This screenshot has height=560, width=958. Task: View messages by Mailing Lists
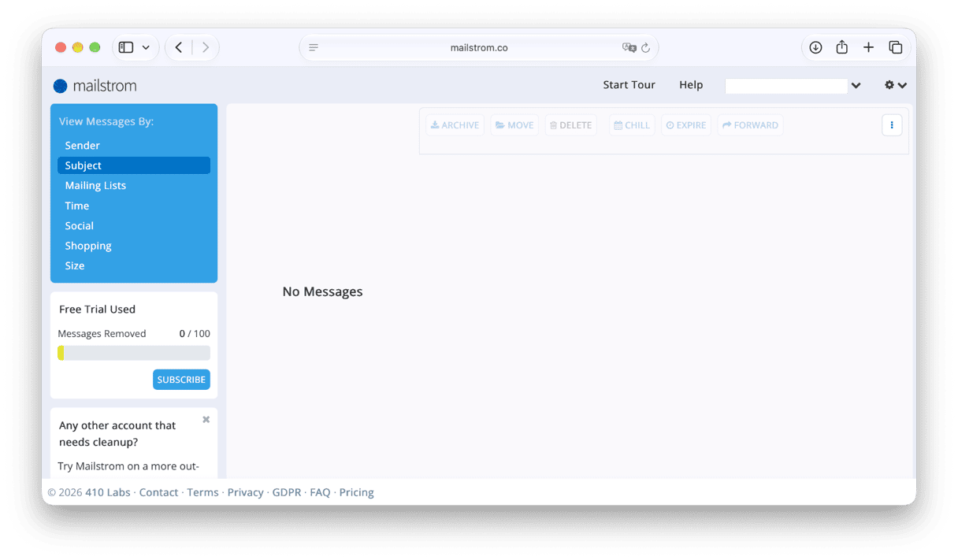pyautogui.click(x=134, y=186)
